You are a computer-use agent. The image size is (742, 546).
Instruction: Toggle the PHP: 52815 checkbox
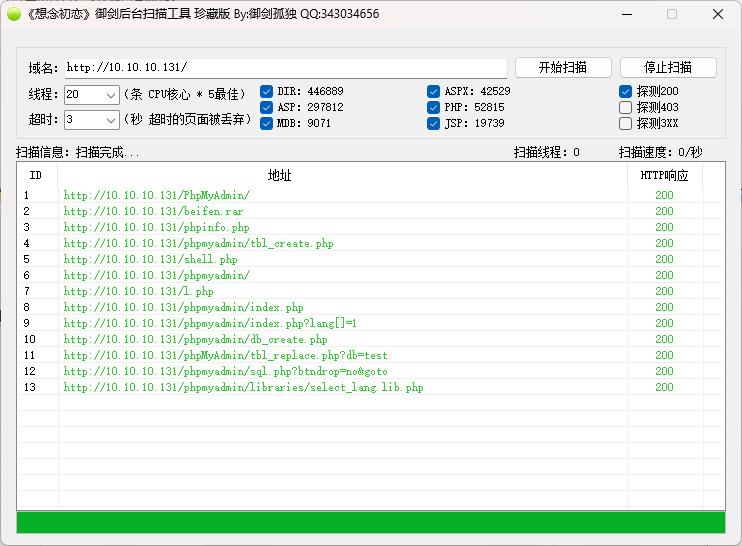tap(433, 107)
